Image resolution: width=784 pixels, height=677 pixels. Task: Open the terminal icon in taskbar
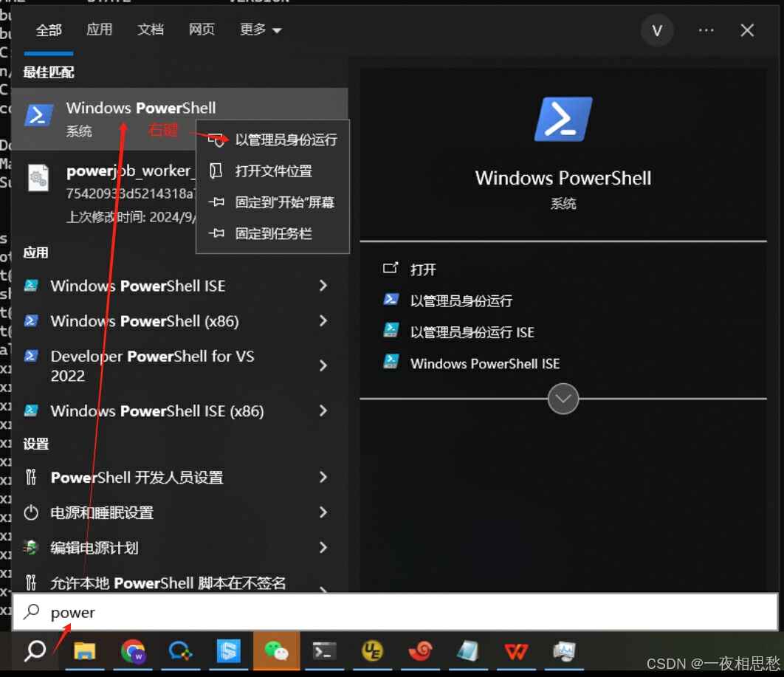tap(324, 651)
